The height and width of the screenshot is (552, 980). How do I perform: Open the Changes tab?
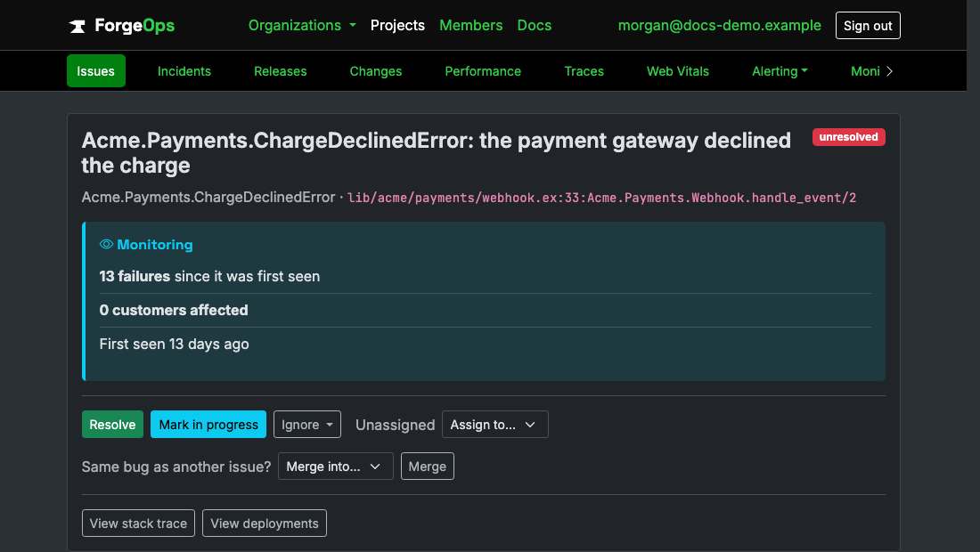tap(376, 71)
